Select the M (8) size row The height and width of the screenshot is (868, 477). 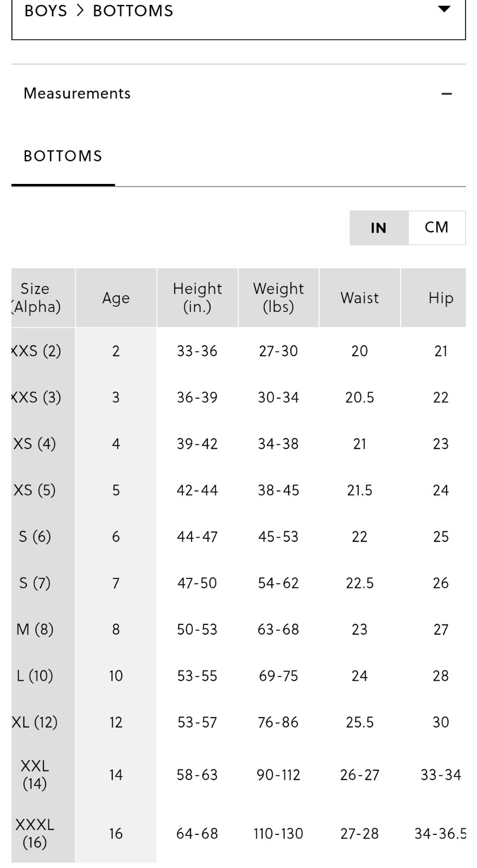(239, 629)
